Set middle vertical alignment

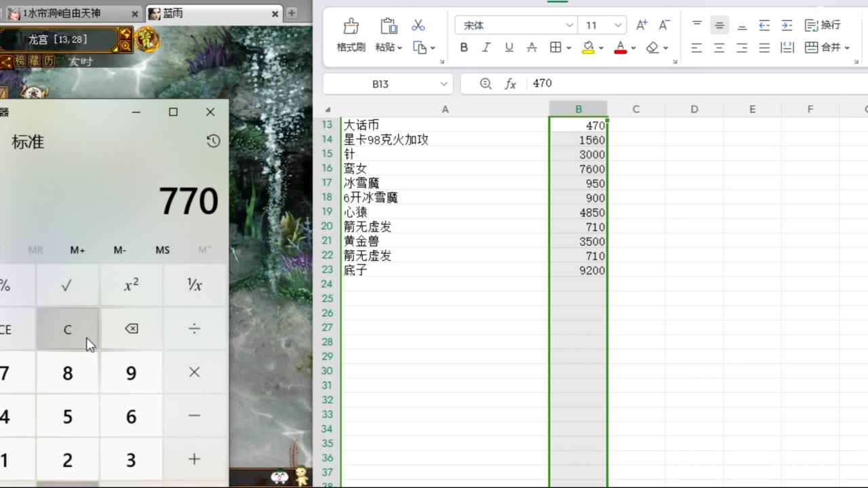(719, 26)
